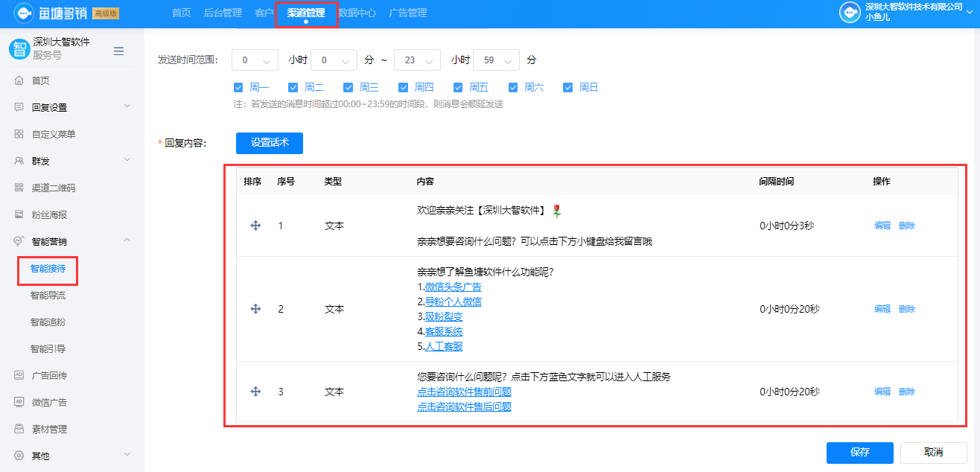This screenshot has height=472, width=980.
Task: Open the start minute dropdown
Action: (334, 60)
